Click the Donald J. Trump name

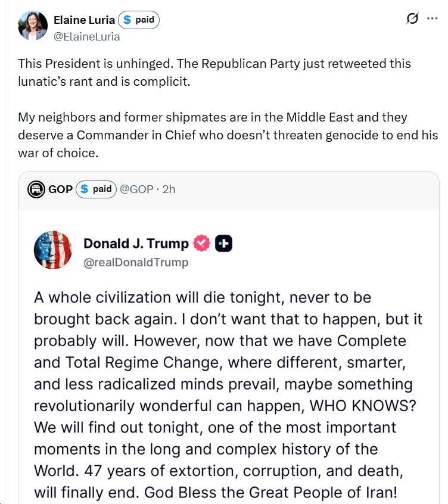click(x=136, y=243)
